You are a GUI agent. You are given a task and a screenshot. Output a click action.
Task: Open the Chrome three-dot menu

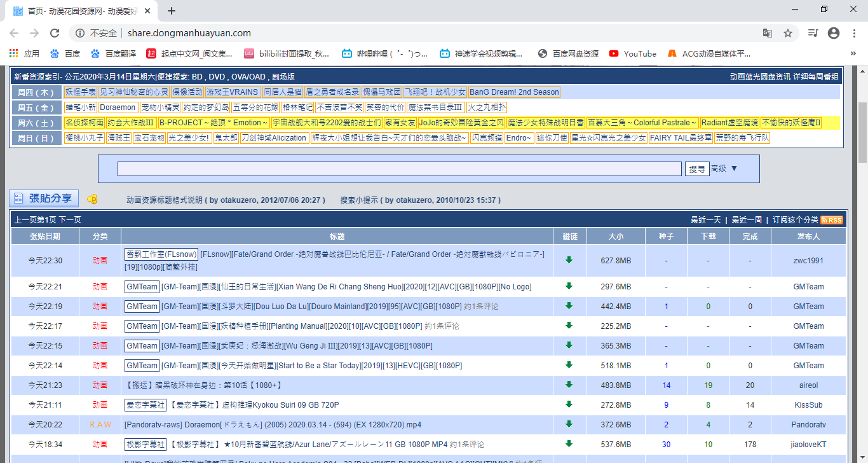coord(854,33)
